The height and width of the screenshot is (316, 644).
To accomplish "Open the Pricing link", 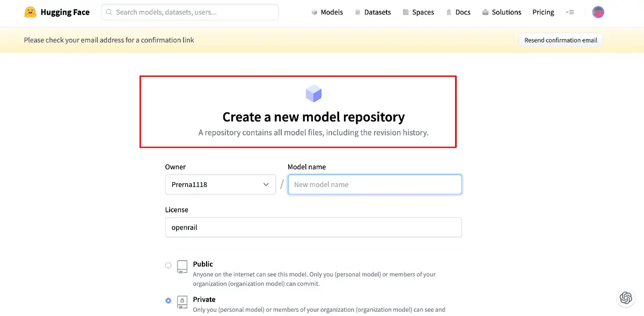I will click(x=543, y=12).
